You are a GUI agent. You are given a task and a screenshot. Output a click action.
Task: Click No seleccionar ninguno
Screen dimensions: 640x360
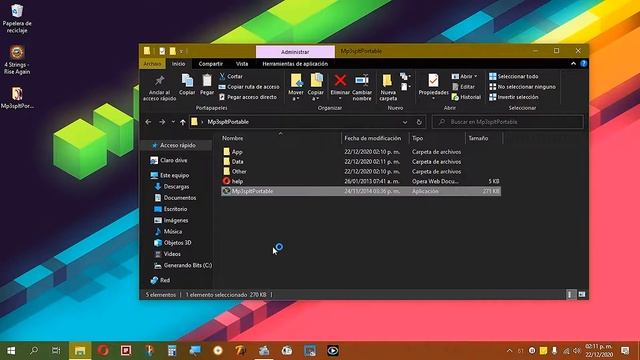(x=522, y=87)
